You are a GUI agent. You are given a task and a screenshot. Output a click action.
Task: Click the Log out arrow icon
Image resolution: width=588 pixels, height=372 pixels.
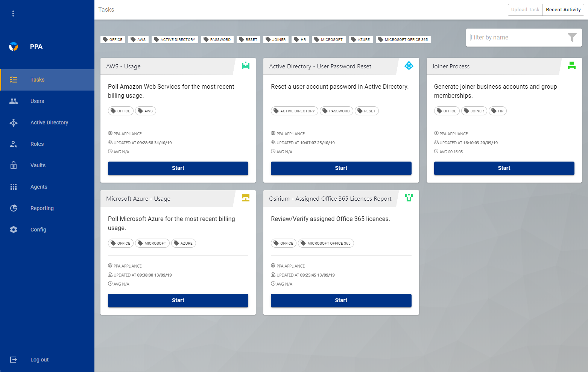coord(14,360)
